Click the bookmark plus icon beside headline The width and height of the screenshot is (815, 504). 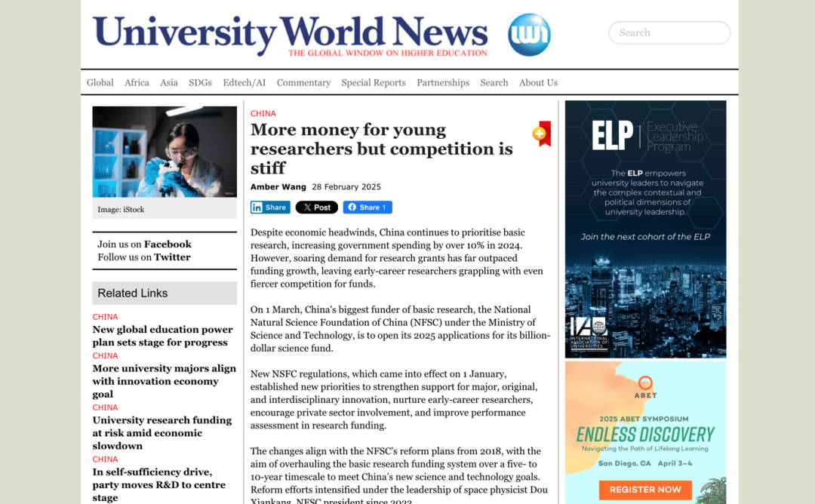tap(541, 134)
